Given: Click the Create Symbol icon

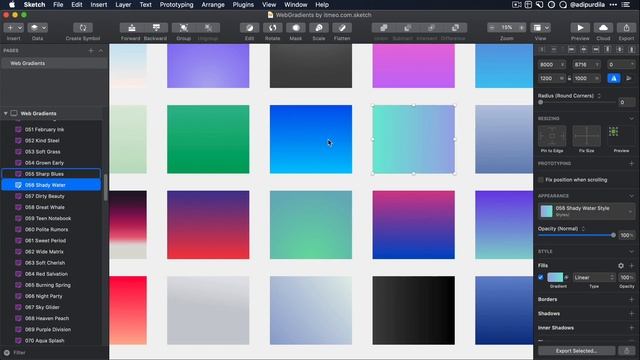Looking at the screenshot, I should (x=83, y=28).
